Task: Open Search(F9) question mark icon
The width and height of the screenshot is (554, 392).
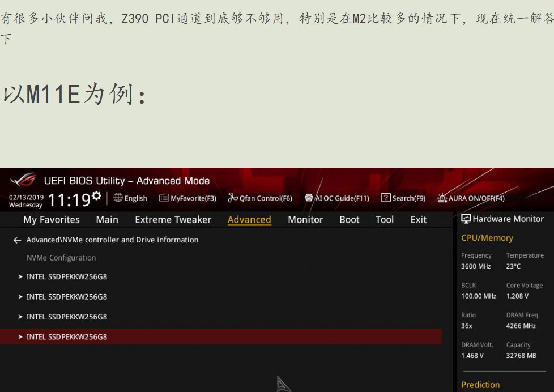Action: click(x=385, y=198)
